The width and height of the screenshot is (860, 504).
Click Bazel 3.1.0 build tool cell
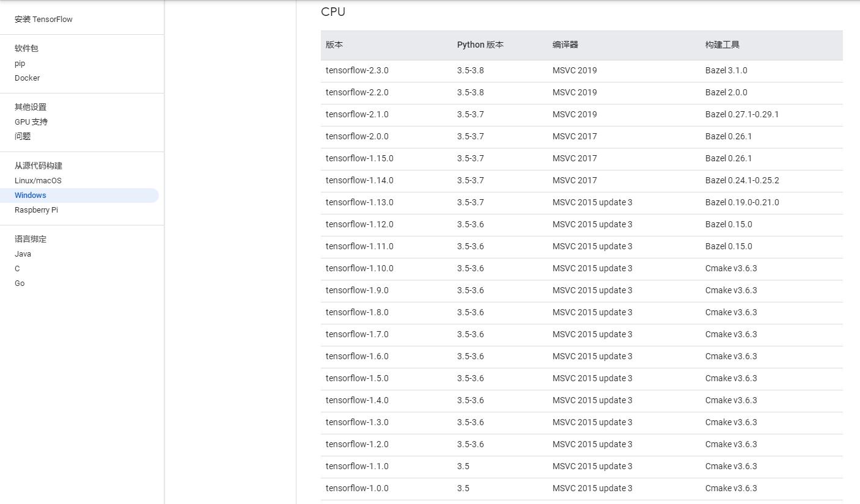726,70
